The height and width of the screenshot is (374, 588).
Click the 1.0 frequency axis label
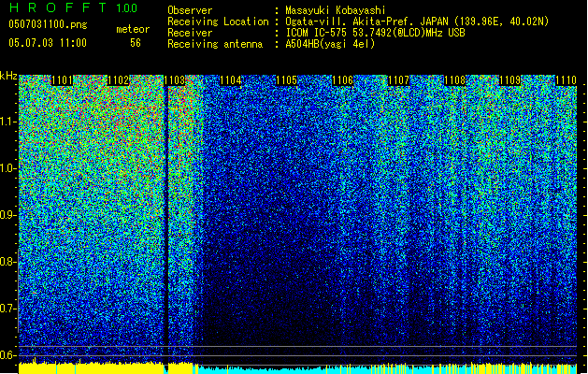[7, 168]
